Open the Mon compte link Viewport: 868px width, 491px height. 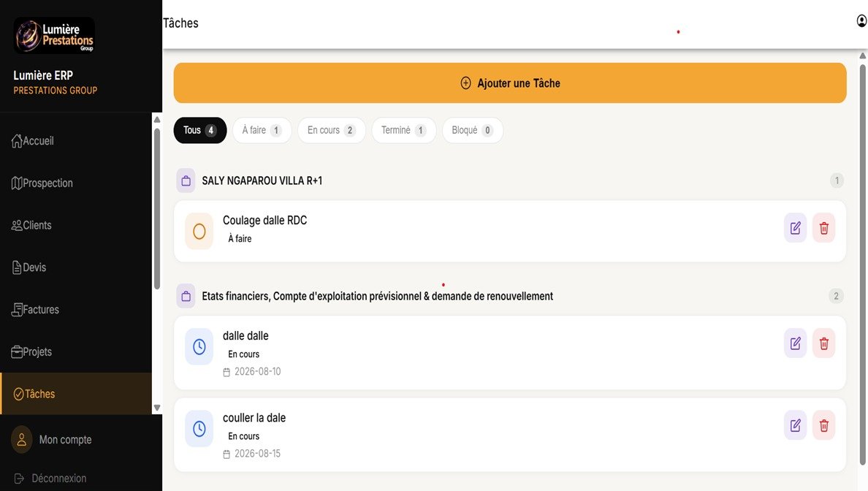pyautogui.click(x=65, y=440)
